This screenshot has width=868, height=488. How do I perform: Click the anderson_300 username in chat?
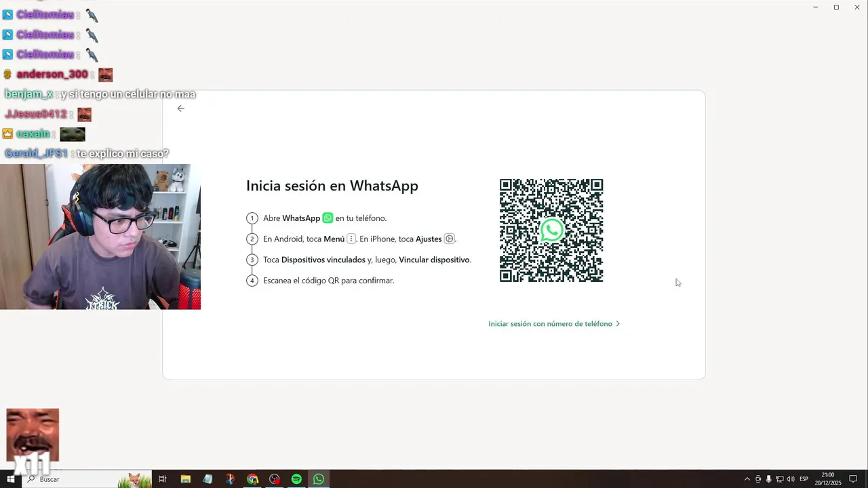pyautogui.click(x=52, y=75)
